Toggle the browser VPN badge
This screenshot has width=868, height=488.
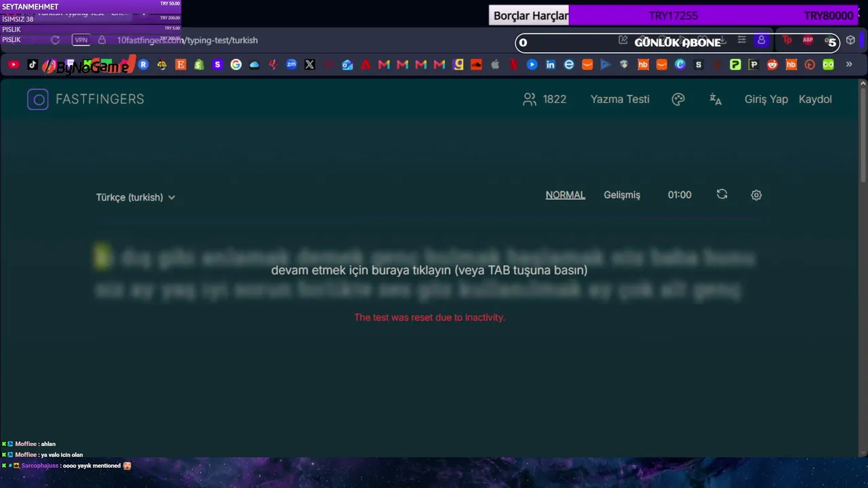click(x=81, y=40)
